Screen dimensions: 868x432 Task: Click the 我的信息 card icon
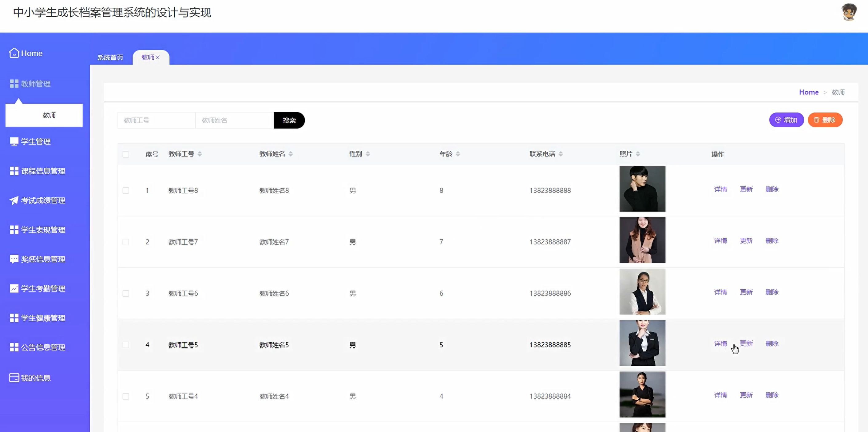tap(14, 378)
